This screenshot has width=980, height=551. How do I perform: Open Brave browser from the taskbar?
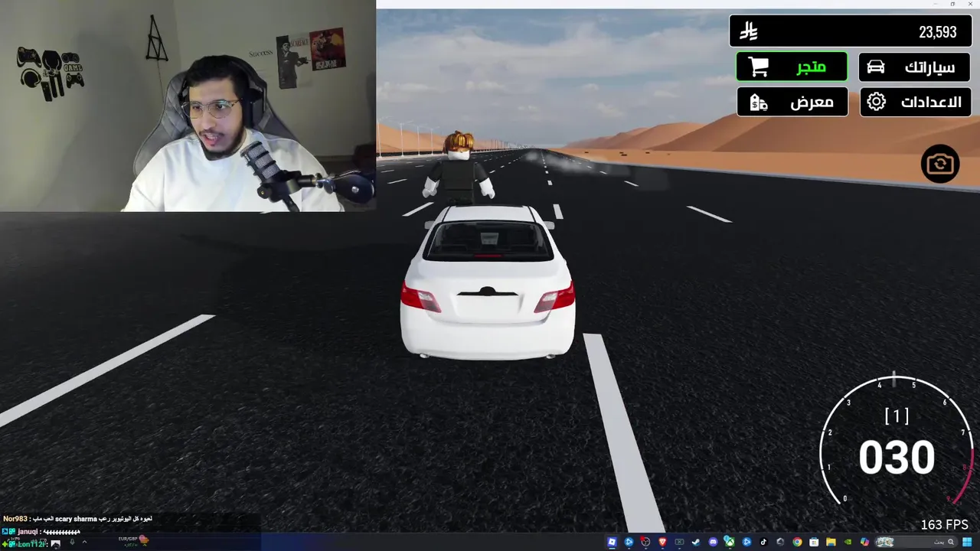662,542
